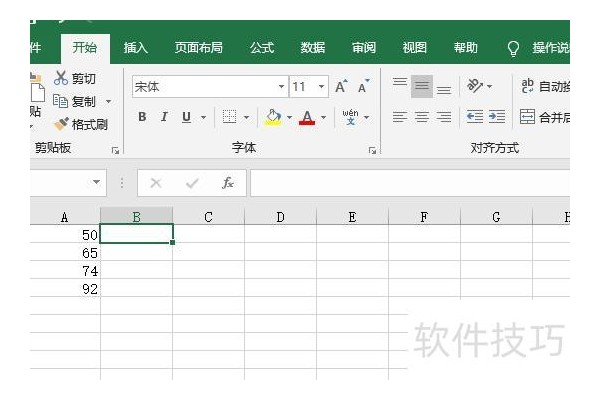
Task: Select the cell containing 65
Action: point(65,252)
